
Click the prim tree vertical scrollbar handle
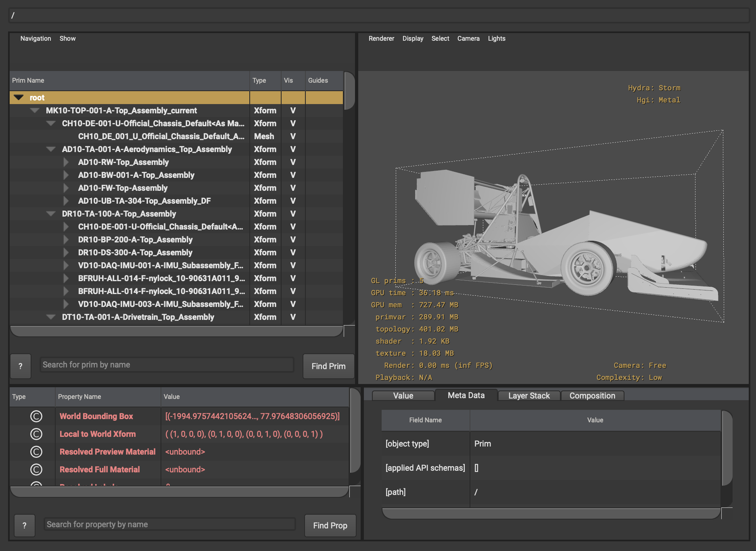point(349,91)
